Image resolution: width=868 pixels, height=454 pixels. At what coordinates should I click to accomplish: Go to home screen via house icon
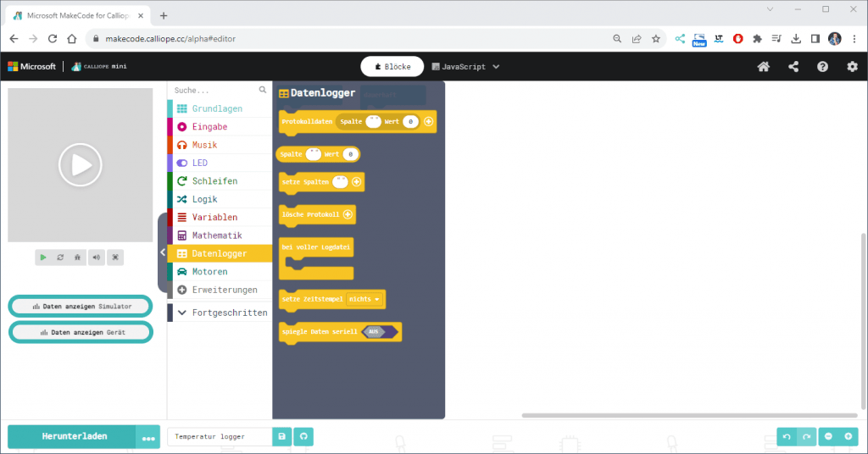[764, 67]
